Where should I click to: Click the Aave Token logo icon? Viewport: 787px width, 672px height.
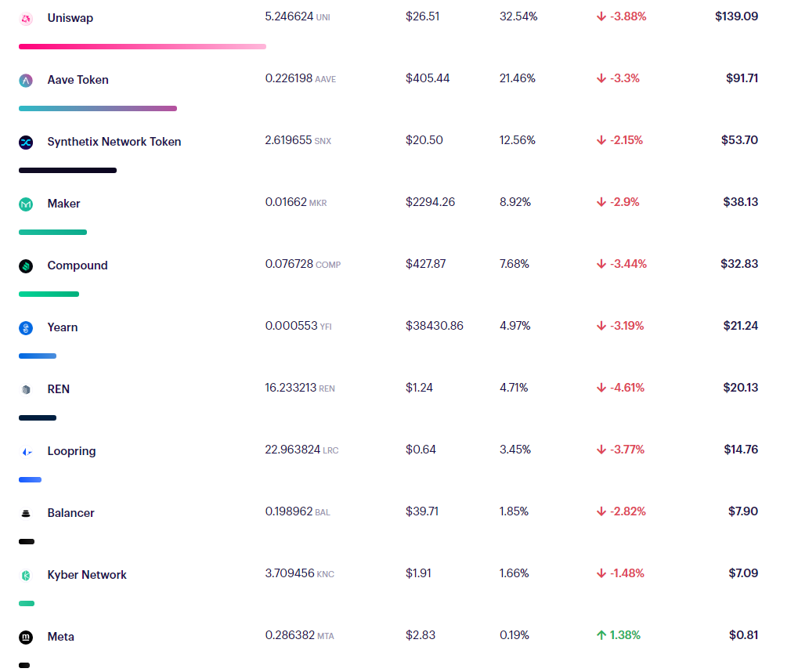point(26,80)
